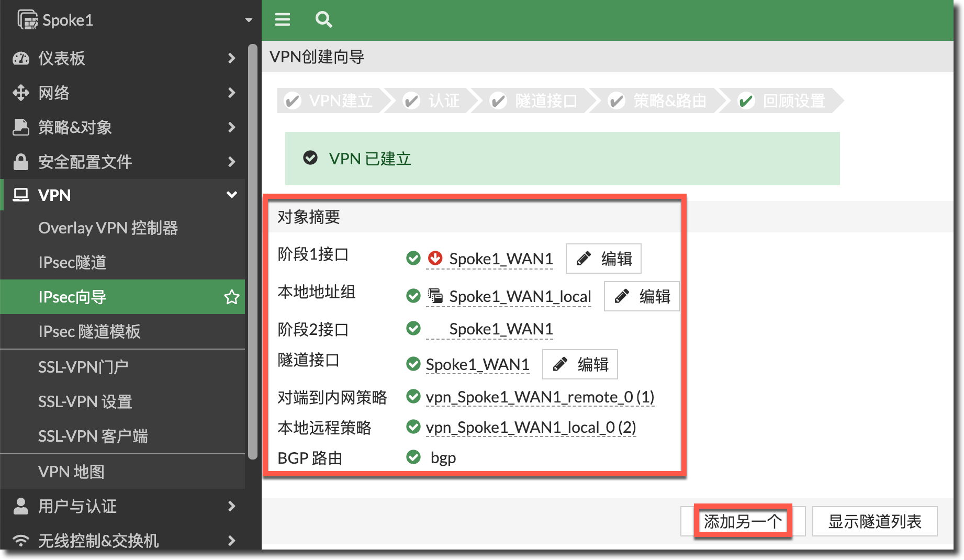Screen dimensions: 964x560
Task: Open SSL-VPN 设置 menu item
Action: 85,401
